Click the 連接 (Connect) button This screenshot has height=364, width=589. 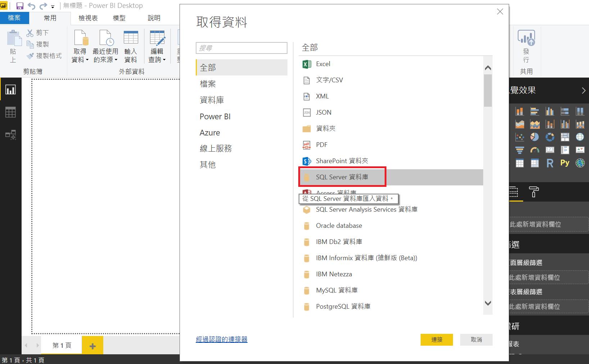437,340
